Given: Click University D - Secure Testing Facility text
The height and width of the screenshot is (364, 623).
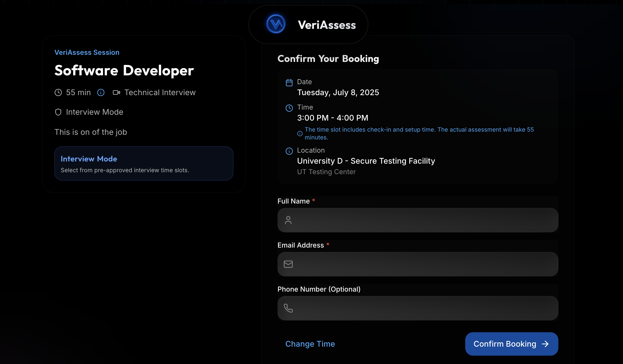Looking at the screenshot, I should [x=366, y=161].
